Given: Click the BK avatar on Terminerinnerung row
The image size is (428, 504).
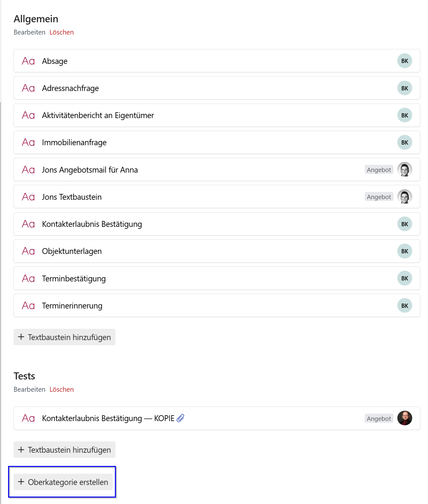Looking at the screenshot, I should coord(404,306).
